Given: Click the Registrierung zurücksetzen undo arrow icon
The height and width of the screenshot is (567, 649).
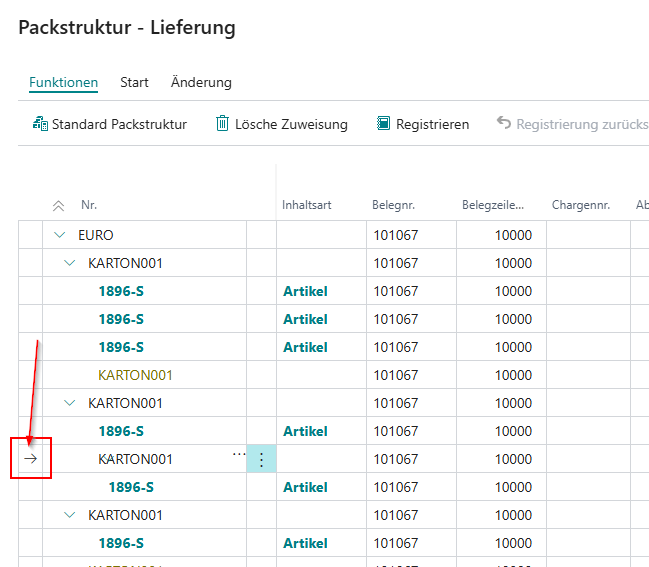Looking at the screenshot, I should [504, 123].
